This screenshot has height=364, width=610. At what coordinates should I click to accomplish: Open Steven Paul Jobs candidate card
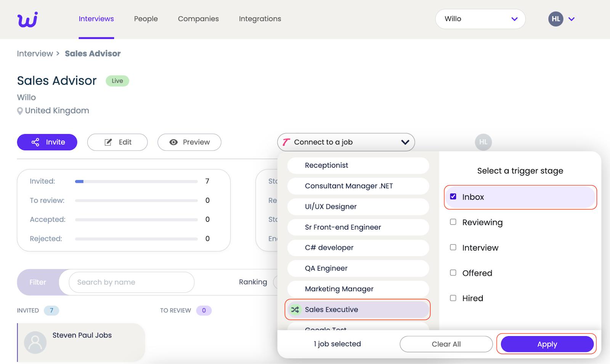(81, 342)
